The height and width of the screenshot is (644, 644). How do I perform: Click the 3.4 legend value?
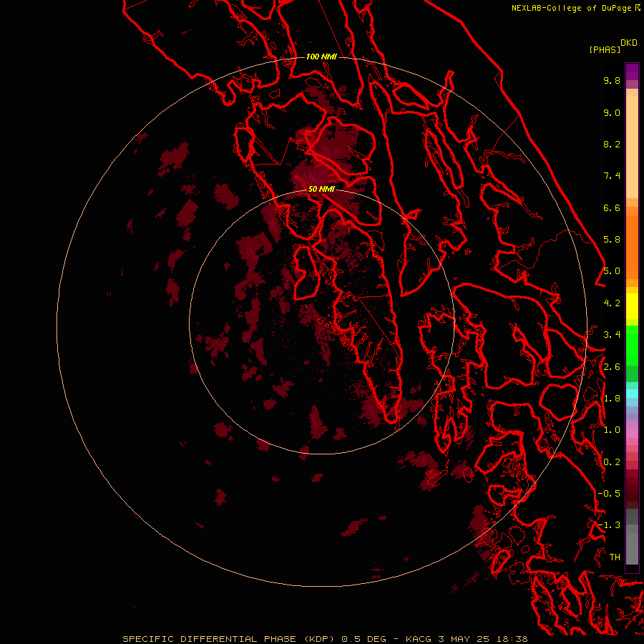[x=612, y=335]
